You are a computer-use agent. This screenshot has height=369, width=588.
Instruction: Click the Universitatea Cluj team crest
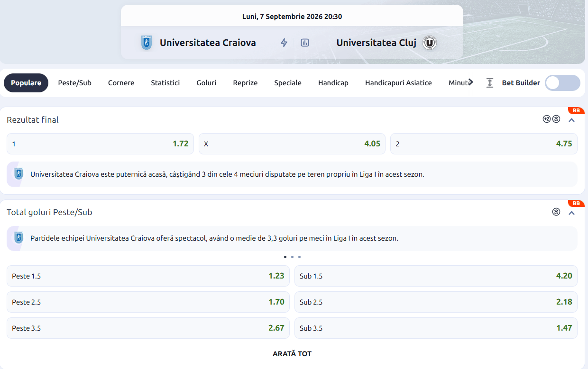(x=430, y=43)
